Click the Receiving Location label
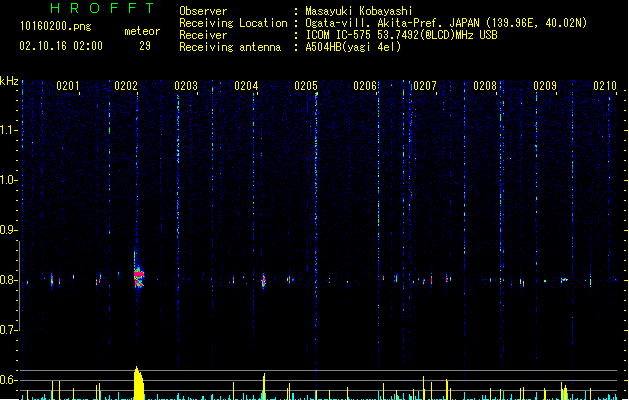Screen dimensions: 629x400 click(233, 23)
